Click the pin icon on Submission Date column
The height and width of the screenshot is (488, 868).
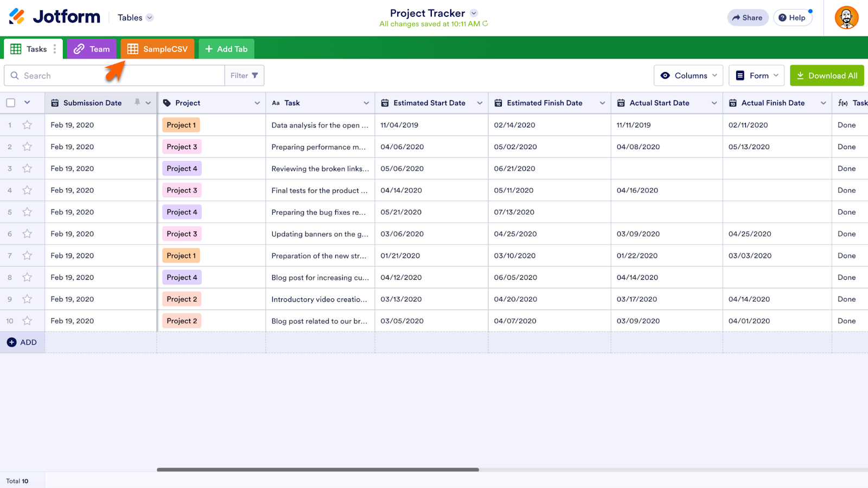[137, 102]
